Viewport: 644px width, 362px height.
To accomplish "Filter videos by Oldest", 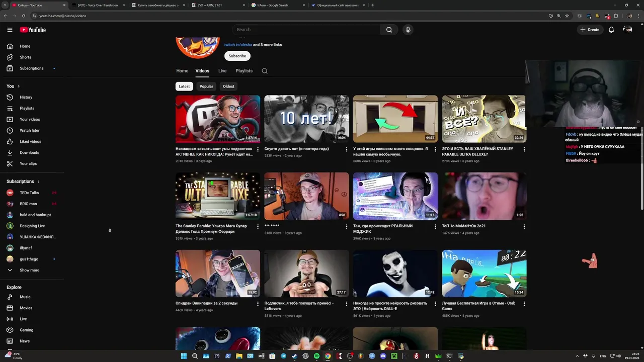I will pyautogui.click(x=228, y=86).
